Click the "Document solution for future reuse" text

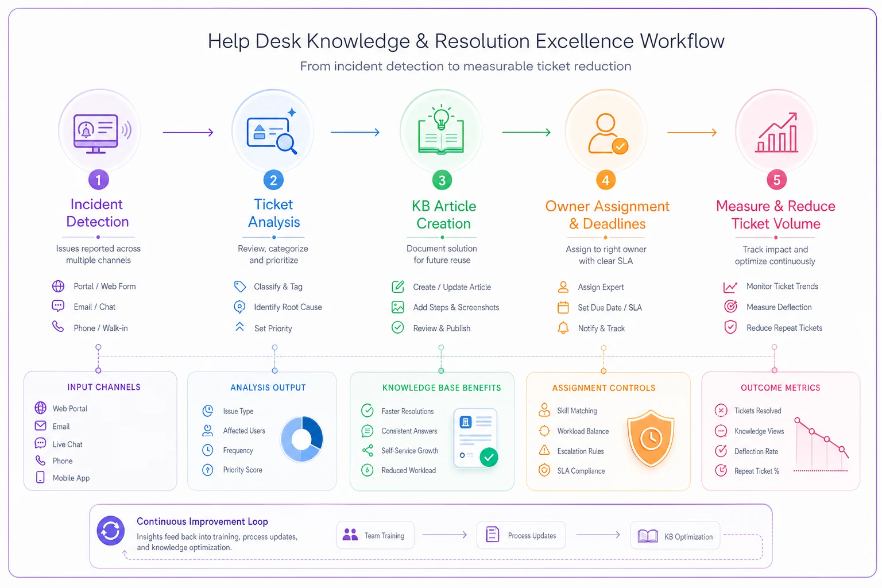click(442, 254)
